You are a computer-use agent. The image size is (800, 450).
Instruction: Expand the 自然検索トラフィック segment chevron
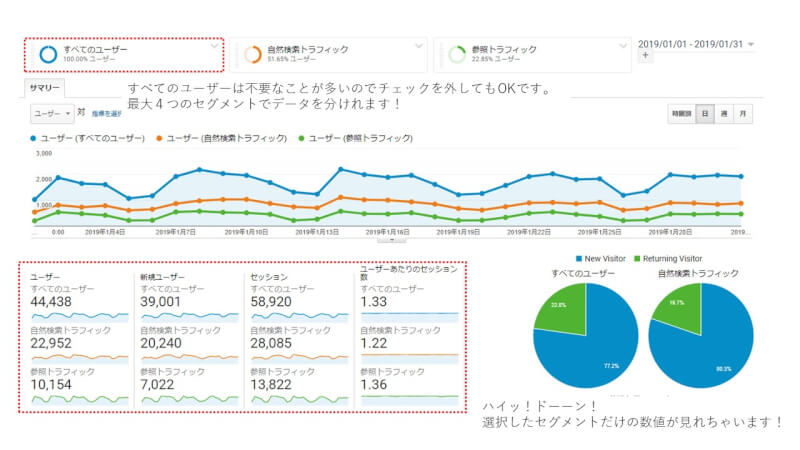pyautogui.click(x=418, y=46)
